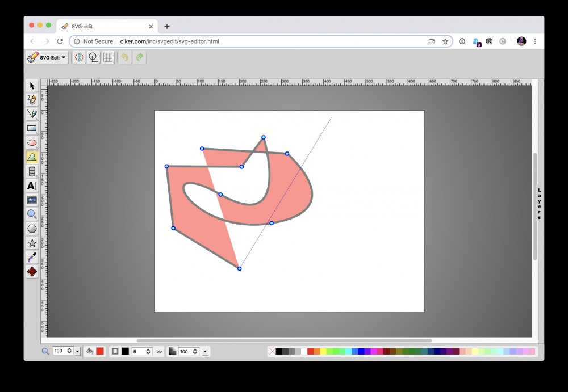Pick white from the color palette
The height and width of the screenshot is (392, 568).
(303, 351)
